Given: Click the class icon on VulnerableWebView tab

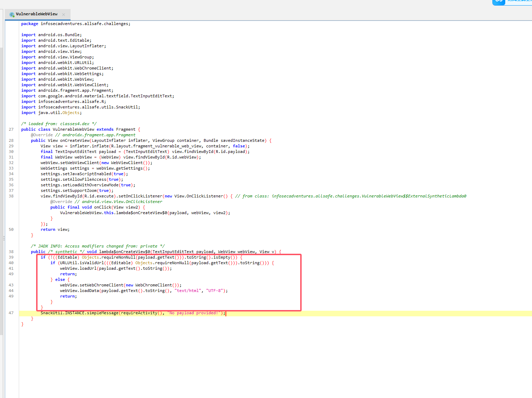Looking at the screenshot, I should click(x=12, y=15).
